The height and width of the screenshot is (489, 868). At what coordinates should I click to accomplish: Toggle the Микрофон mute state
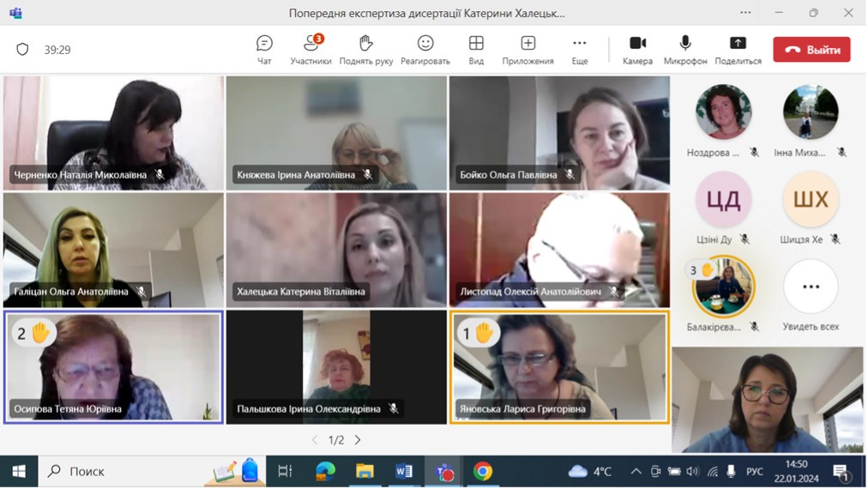coord(684,50)
